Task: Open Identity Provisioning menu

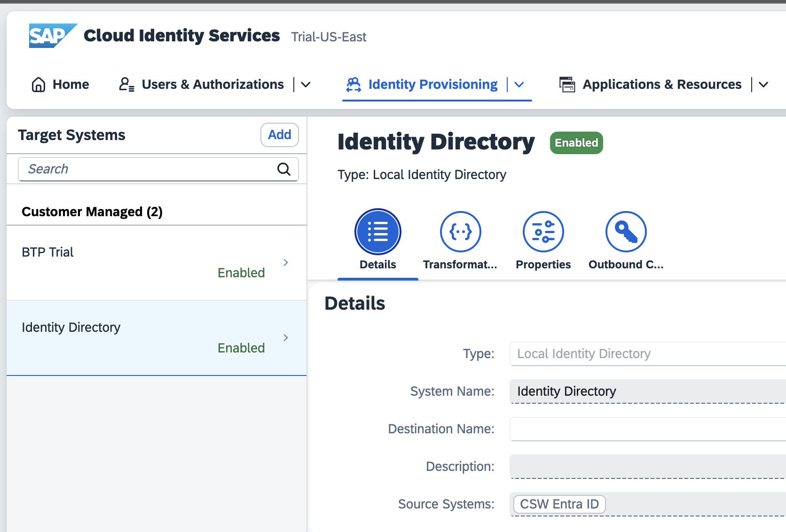Action: tap(433, 85)
